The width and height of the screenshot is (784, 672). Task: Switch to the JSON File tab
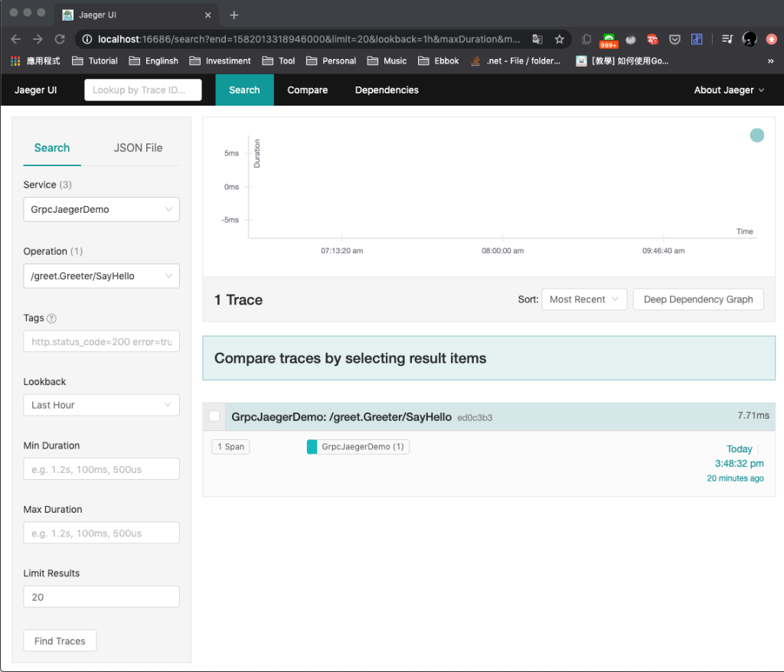pos(138,148)
